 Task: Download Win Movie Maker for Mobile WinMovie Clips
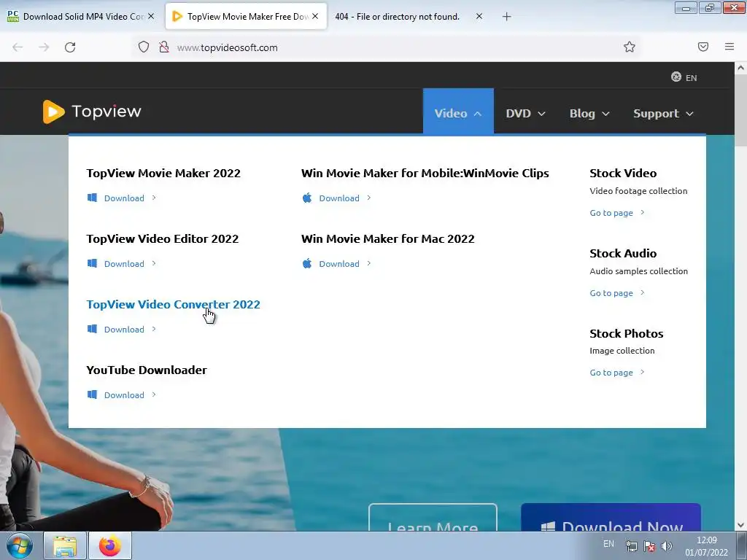[339, 198]
